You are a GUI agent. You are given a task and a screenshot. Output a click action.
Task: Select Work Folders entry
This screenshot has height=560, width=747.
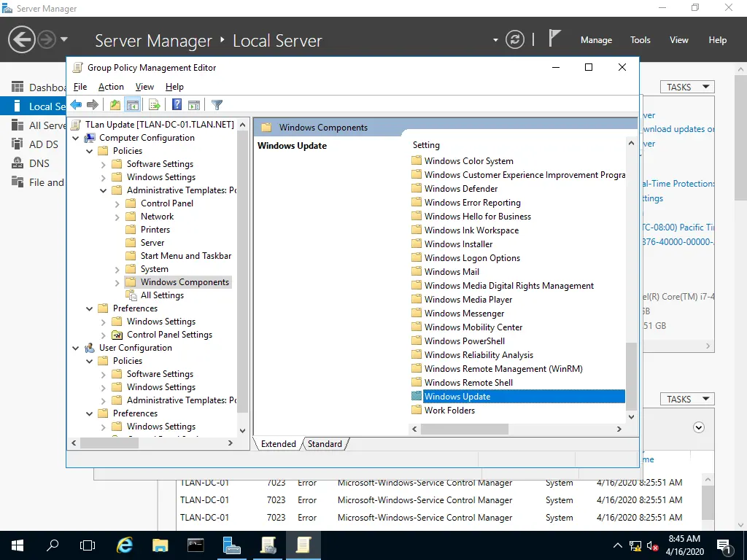point(443,410)
